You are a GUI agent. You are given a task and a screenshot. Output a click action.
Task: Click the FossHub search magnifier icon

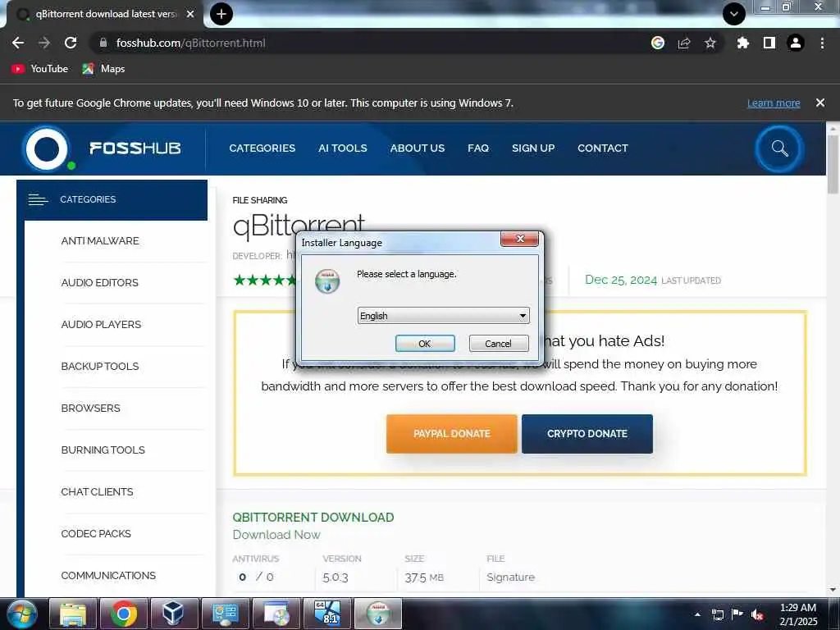pos(779,148)
